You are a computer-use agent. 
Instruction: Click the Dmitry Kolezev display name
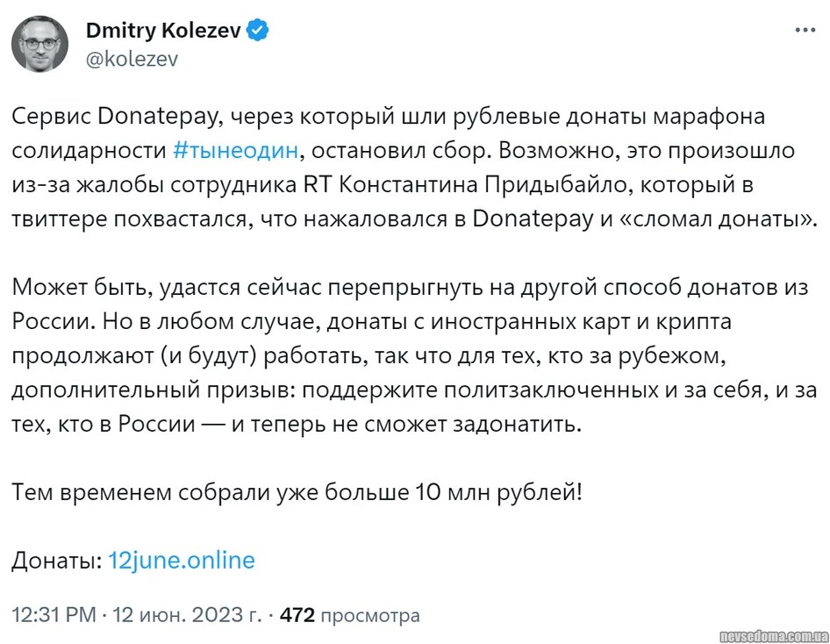click(163, 32)
